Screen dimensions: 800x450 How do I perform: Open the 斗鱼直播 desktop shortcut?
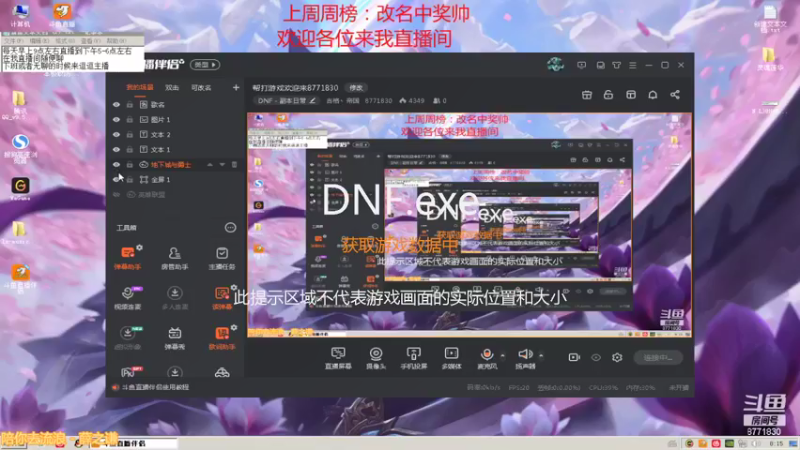click(62, 14)
